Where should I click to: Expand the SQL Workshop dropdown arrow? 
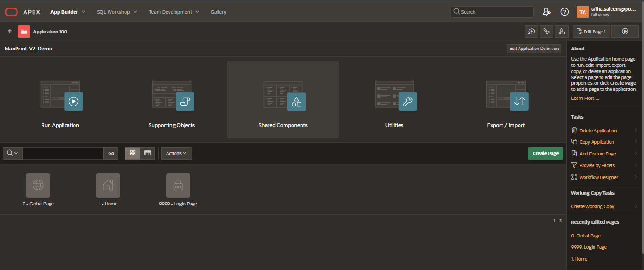click(135, 12)
